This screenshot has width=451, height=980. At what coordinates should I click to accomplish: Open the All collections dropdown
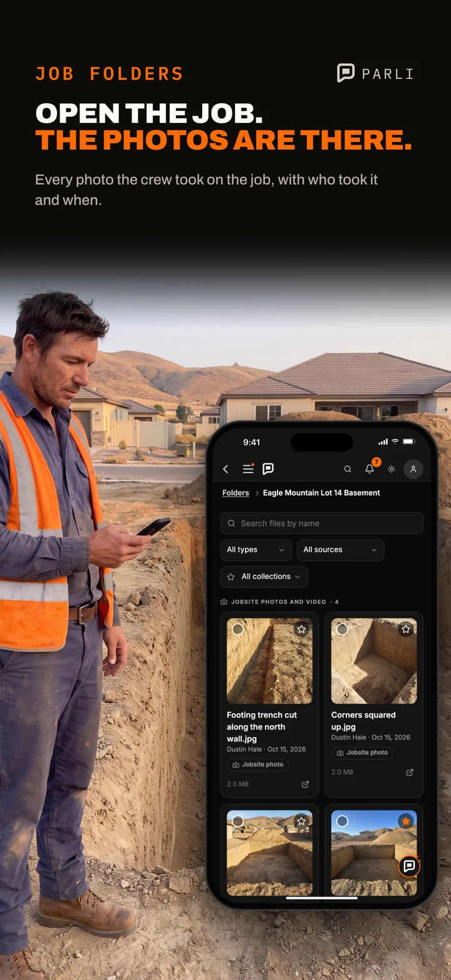tap(264, 576)
